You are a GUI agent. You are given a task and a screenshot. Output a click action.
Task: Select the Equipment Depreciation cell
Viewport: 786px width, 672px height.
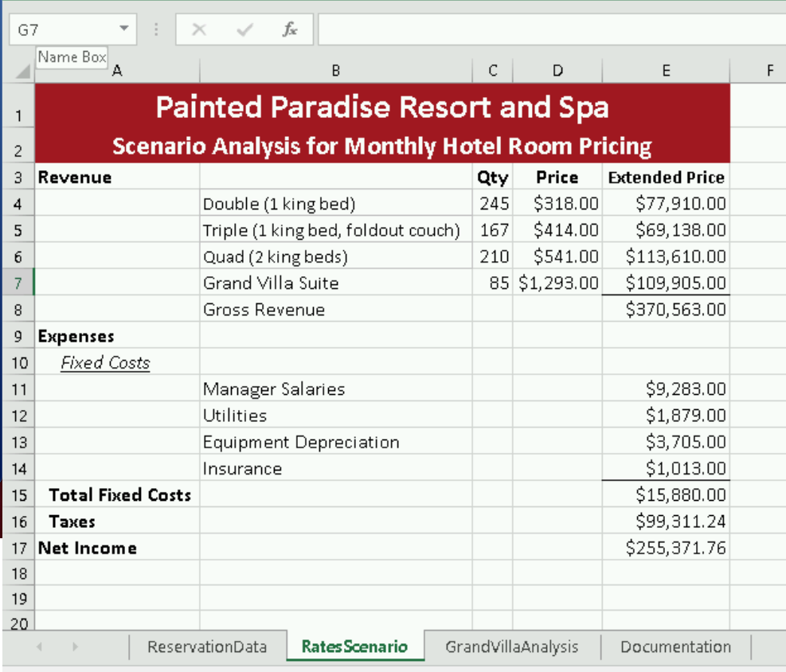click(336, 442)
